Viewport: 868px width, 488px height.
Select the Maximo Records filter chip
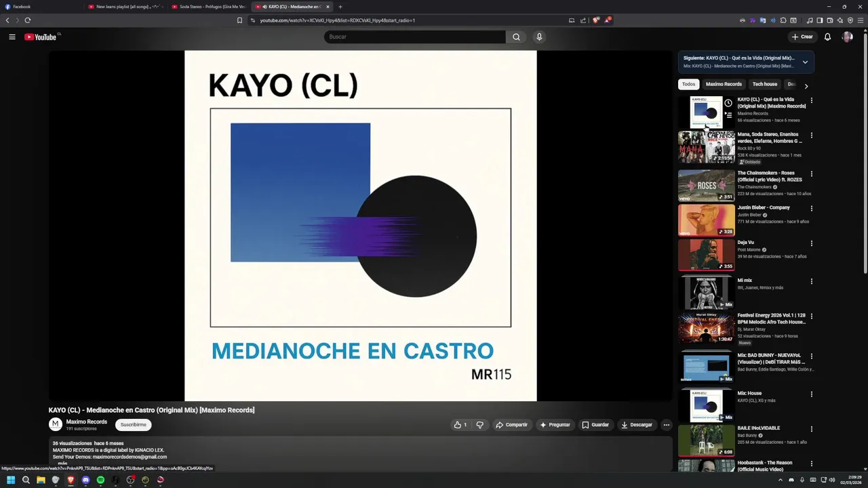pos(724,84)
